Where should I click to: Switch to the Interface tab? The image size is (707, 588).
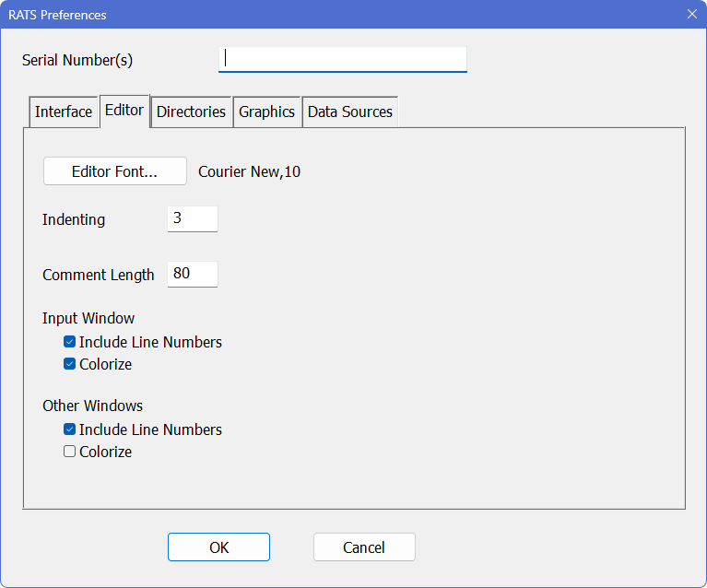click(64, 112)
